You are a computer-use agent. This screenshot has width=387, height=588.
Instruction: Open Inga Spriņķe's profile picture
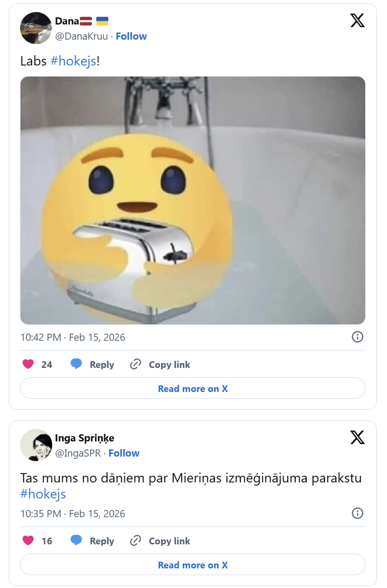coord(36,445)
